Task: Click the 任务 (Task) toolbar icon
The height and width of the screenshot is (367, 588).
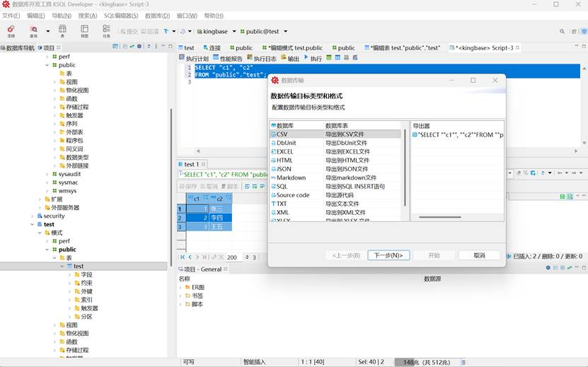Action: coord(106,30)
